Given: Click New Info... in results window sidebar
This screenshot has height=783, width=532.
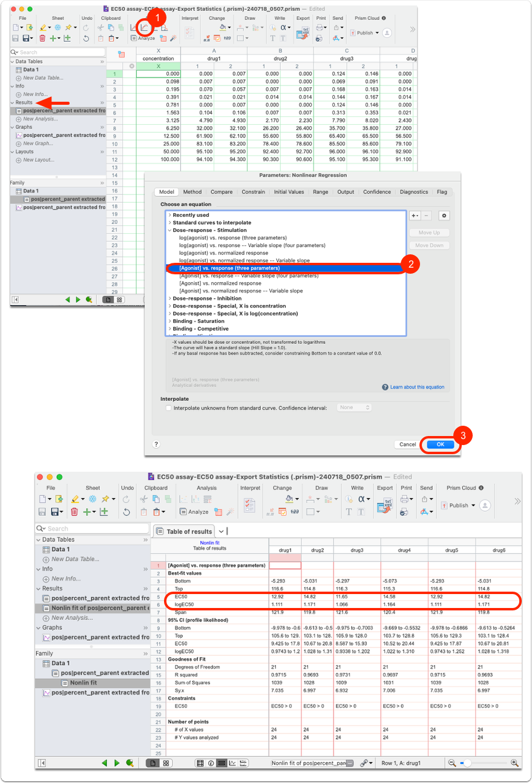Looking at the screenshot, I should pyautogui.click(x=66, y=578).
